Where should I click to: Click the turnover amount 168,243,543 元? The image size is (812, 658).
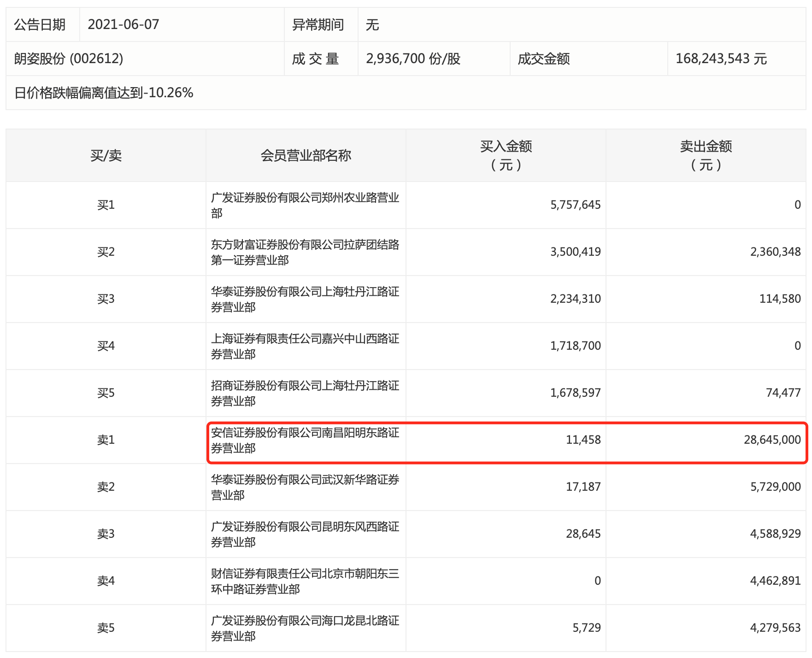pos(721,59)
